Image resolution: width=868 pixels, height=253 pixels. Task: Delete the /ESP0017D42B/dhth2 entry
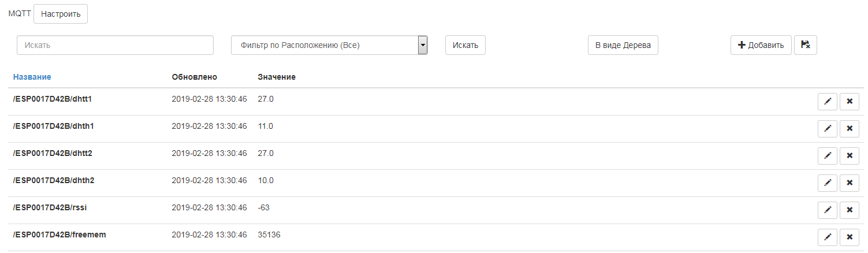(x=849, y=183)
